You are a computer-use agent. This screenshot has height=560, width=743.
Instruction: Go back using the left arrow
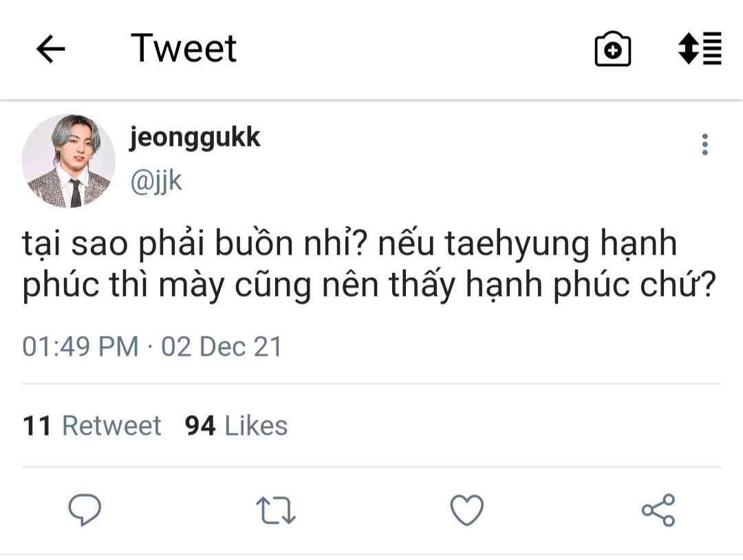pyautogui.click(x=50, y=49)
